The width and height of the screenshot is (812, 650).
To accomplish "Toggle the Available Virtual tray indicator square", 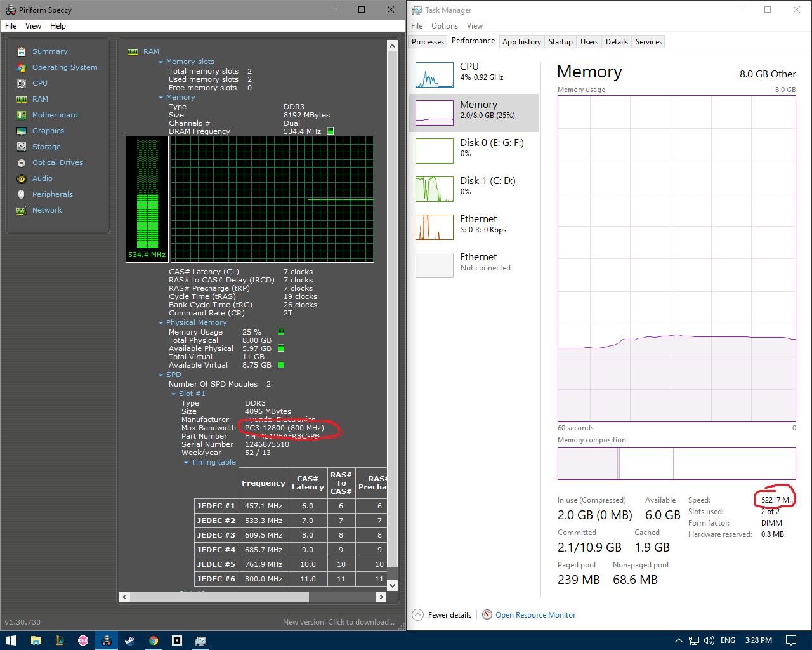I will pyautogui.click(x=281, y=364).
